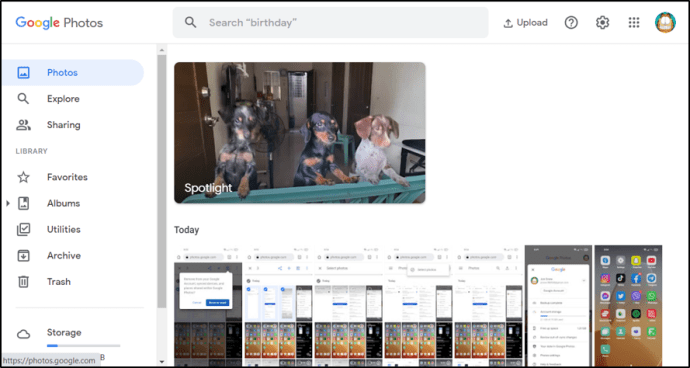The height and width of the screenshot is (368, 690).
Task: Click the sidebar scroll up arrow
Action: (x=161, y=50)
